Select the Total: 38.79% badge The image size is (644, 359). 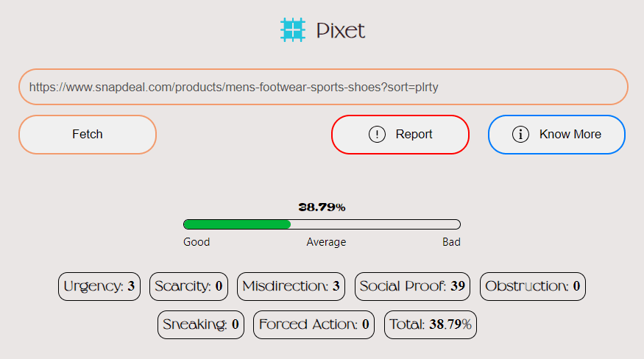click(431, 324)
